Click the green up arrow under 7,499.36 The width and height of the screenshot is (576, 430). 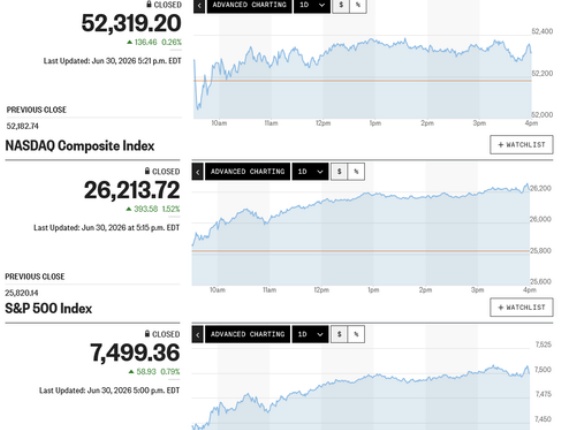click(131, 372)
